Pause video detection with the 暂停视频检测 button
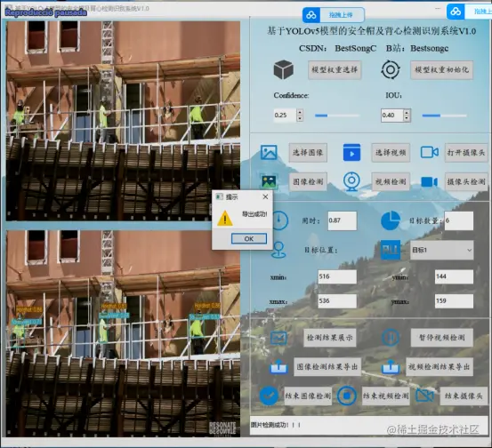 441,338
